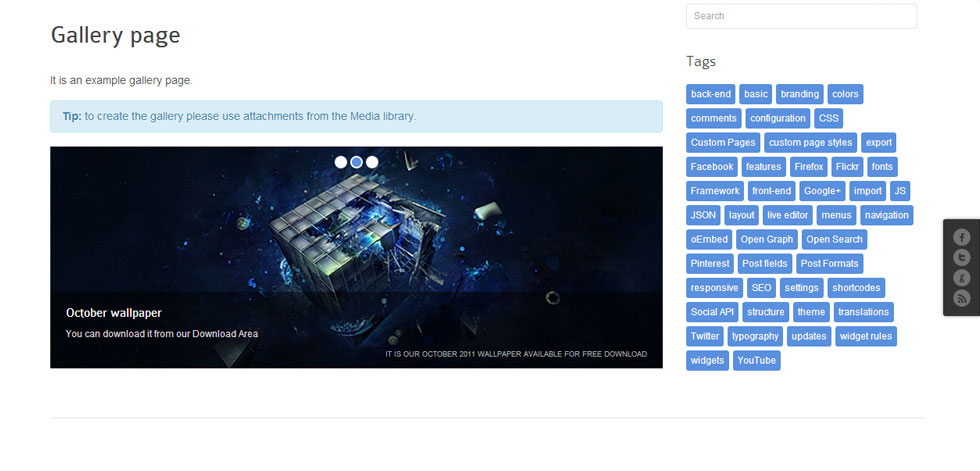Click the 'menus' tag
Viewport: 980px width, 471px height.
pyautogui.click(x=836, y=215)
